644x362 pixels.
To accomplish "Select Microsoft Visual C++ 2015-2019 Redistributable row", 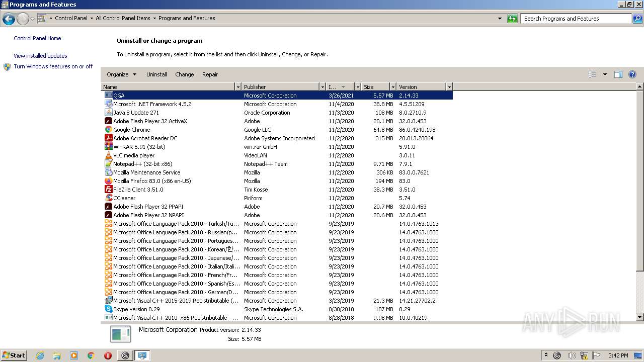I will 277,300.
